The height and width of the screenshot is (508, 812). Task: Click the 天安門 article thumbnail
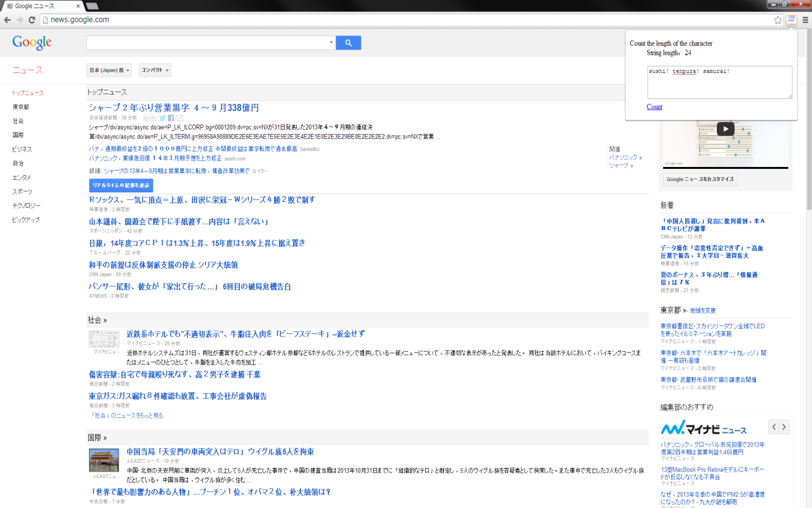104,460
